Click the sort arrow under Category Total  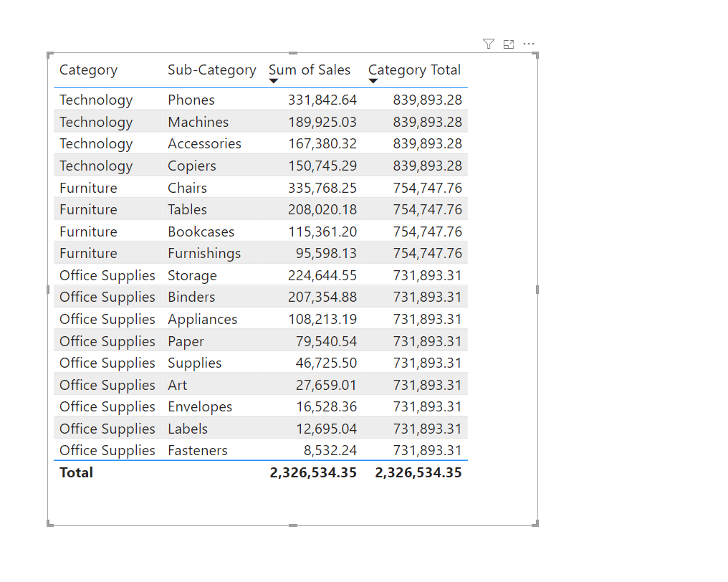pyautogui.click(x=373, y=81)
